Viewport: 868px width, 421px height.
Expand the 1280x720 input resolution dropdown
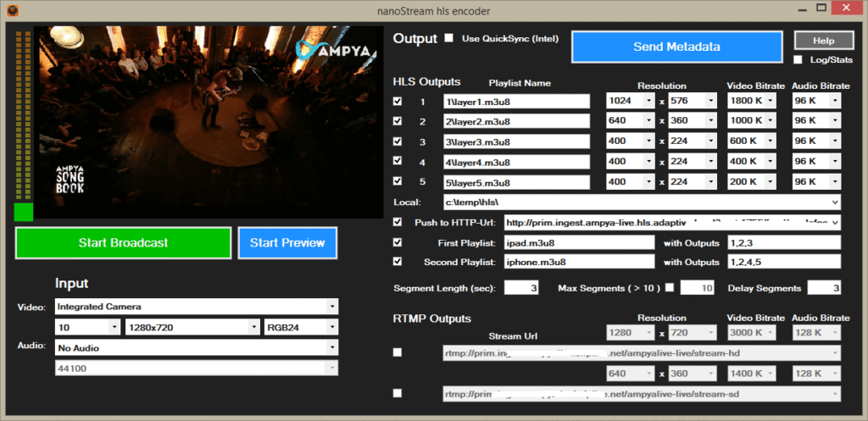coord(254,327)
